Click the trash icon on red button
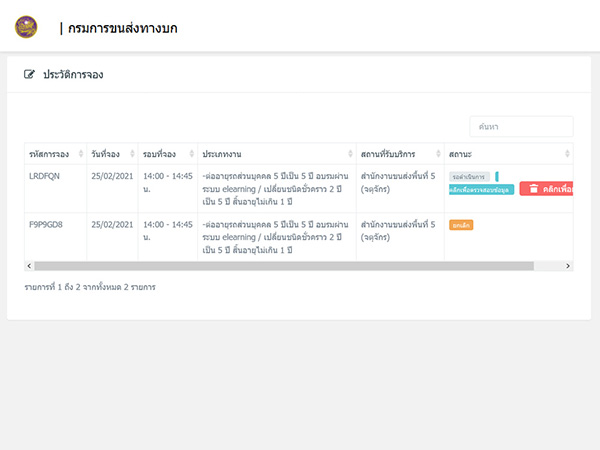 533,189
